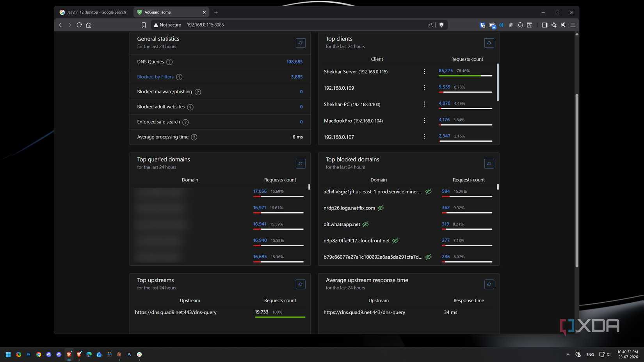Viewport: 644px width, 362px height.
Task: Show help for Enforced safe search
Action: [x=185, y=122]
